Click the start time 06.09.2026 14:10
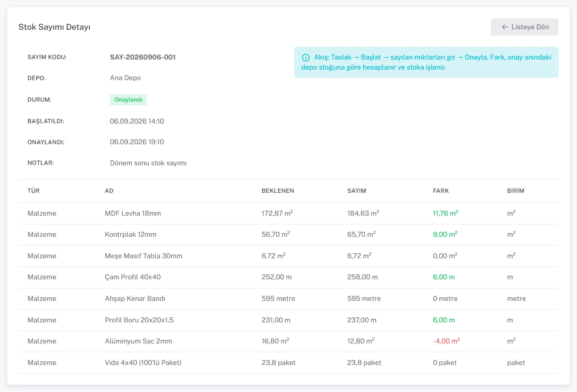The image size is (577, 392). click(x=137, y=121)
